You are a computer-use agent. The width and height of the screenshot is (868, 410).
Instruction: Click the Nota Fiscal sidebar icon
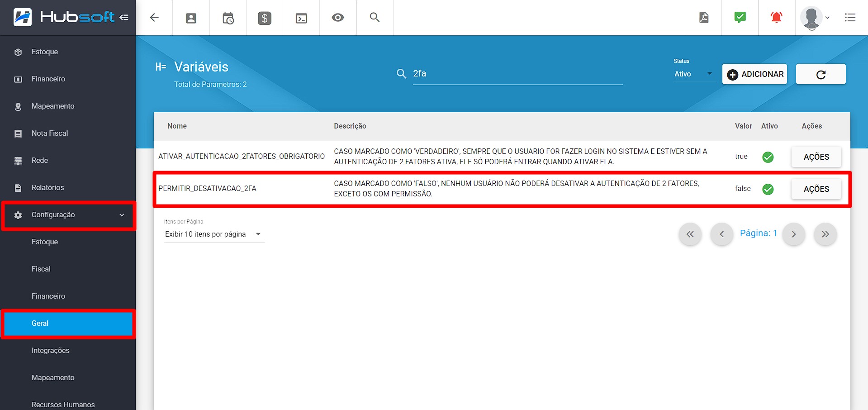[x=18, y=133]
